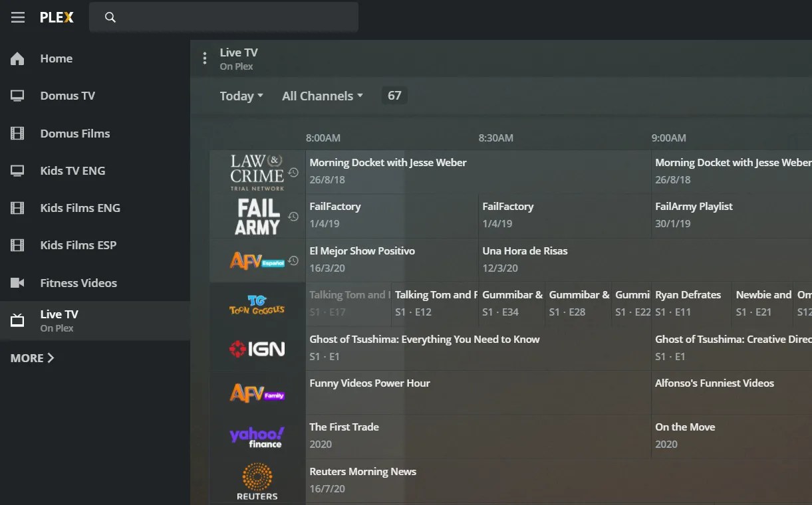Click the Law & Crime channel logo
Viewport: 812px width, 505px height.
click(259, 171)
